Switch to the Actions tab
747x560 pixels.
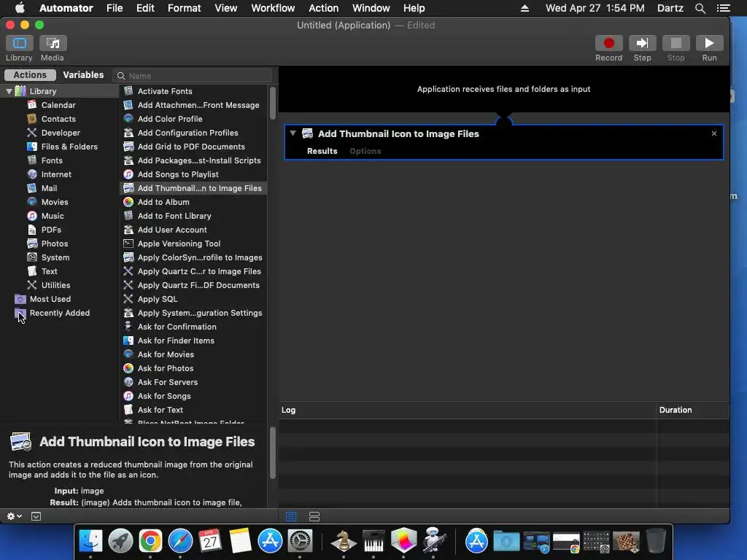pos(30,75)
